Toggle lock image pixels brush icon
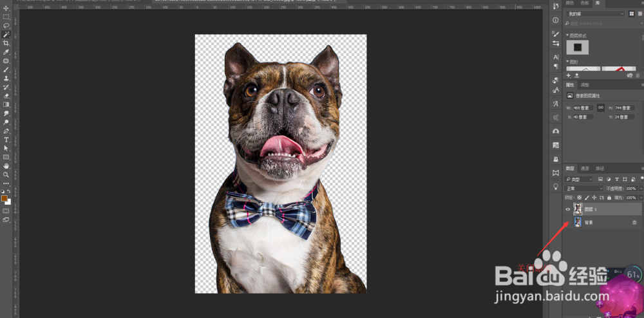644x318 pixels. pos(587,198)
